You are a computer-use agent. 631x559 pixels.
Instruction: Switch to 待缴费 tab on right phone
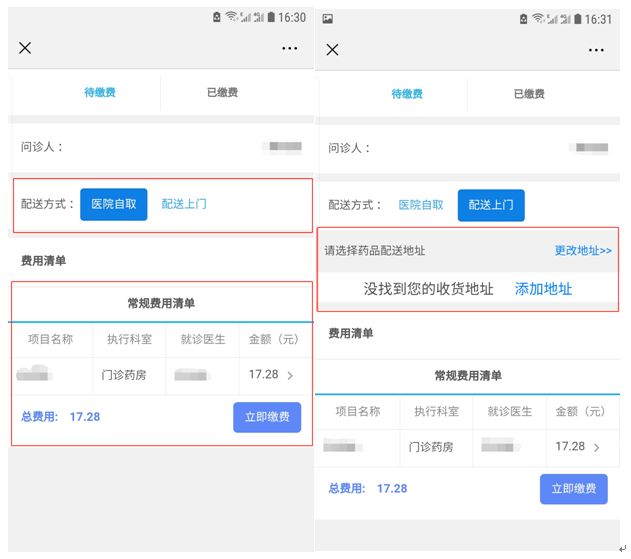pos(407,94)
